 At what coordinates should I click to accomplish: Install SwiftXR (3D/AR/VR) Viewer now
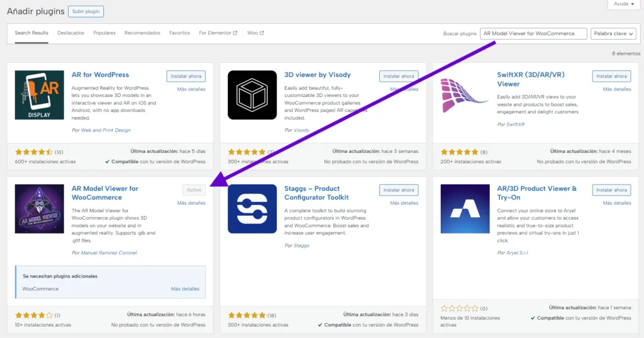point(611,76)
